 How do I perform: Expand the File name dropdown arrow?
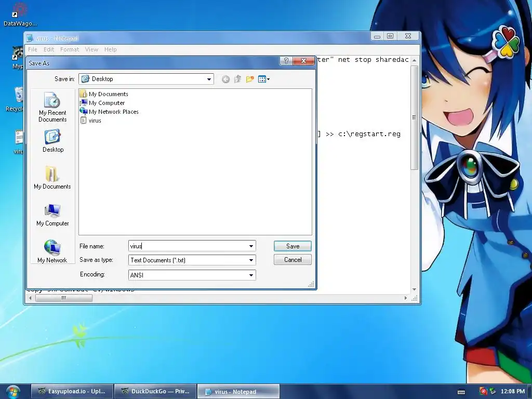point(251,246)
